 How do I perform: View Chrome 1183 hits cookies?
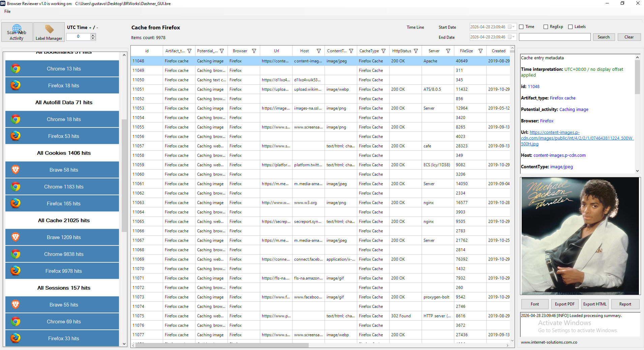coord(62,187)
